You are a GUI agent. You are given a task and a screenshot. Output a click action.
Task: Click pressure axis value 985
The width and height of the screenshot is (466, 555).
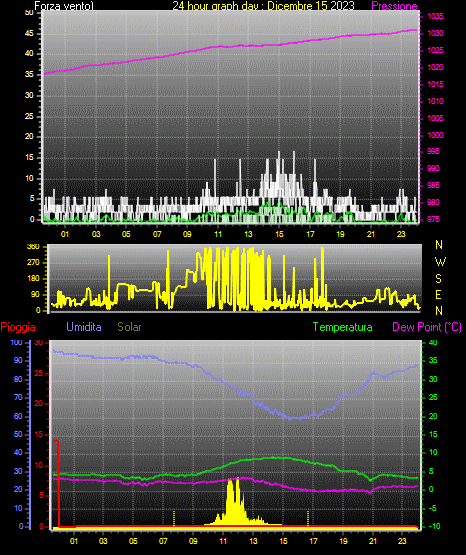click(x=433, y=185)
